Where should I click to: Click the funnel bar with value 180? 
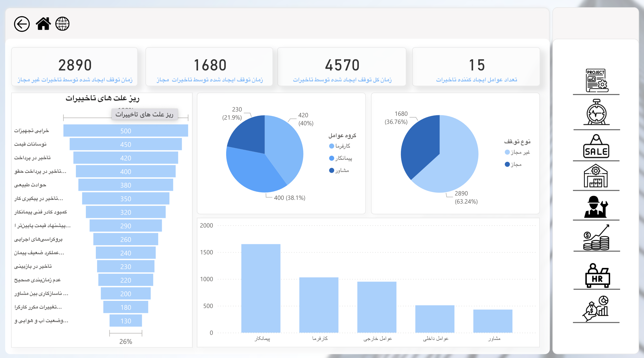pyautogui.click(x=126, y=307)
